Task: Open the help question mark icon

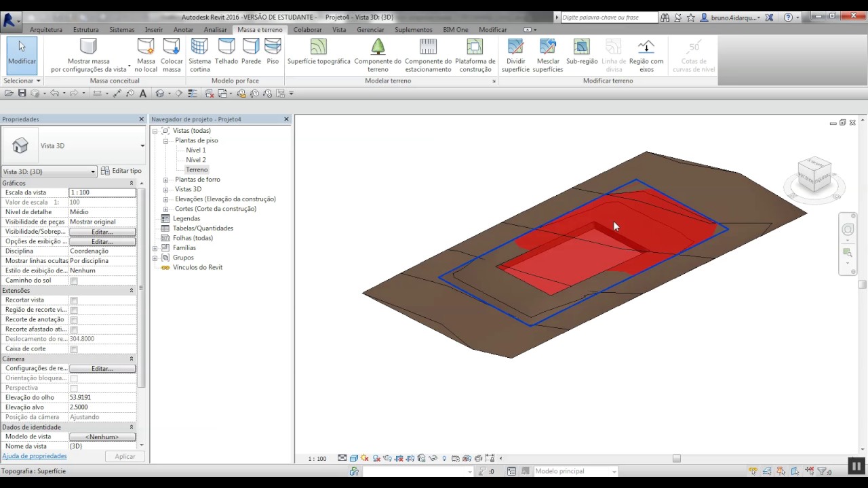Action: [x=788, y=18]
